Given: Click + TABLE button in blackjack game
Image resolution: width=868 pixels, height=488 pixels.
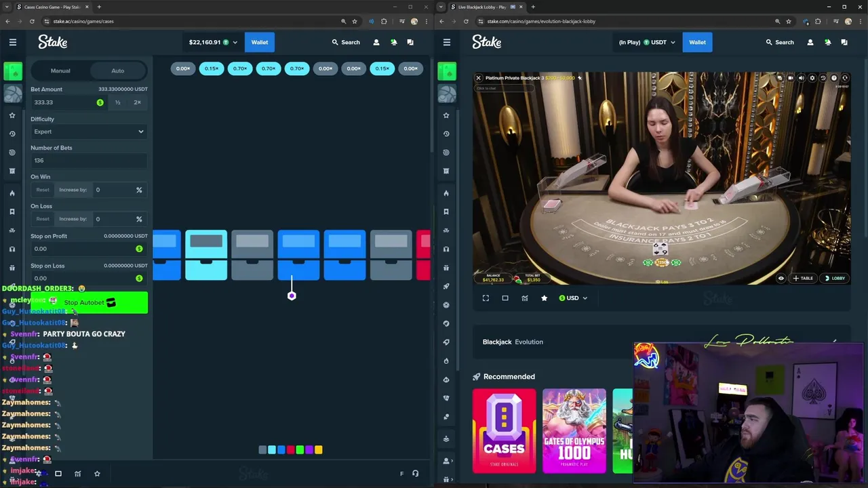Looking at the screenshot, I should [x=803, y=278].
